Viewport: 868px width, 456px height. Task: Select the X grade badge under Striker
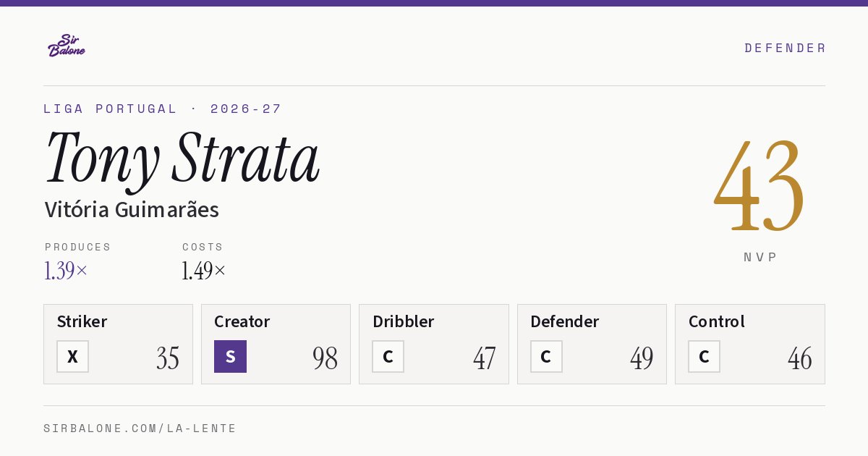point(72,356)
